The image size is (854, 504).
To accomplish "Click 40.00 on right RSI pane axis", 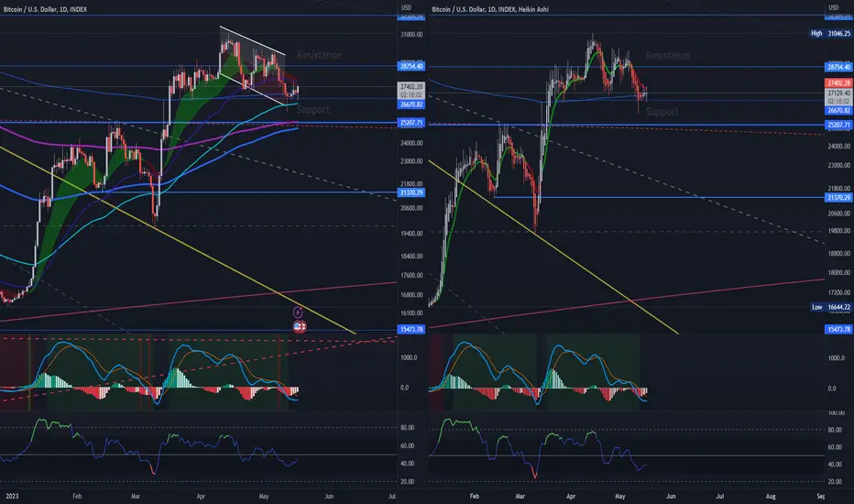I will (x=835, y=465).
